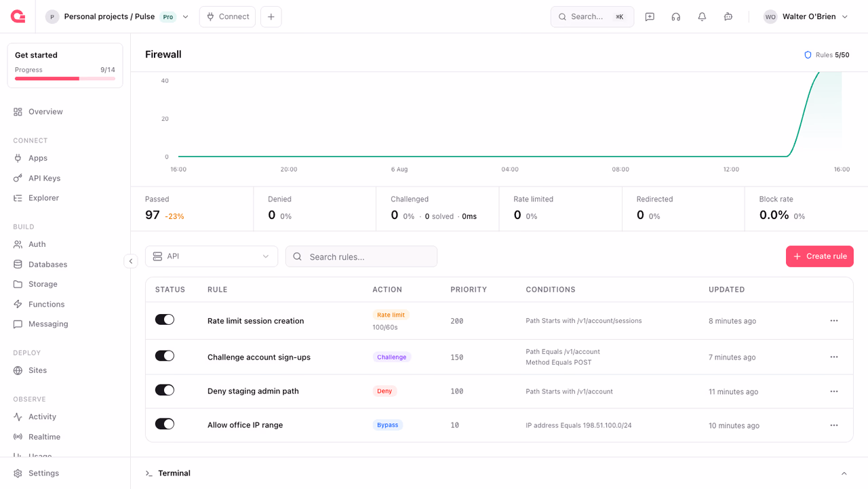
Task: Click the Conditions column header
Action: click(551, 290)
